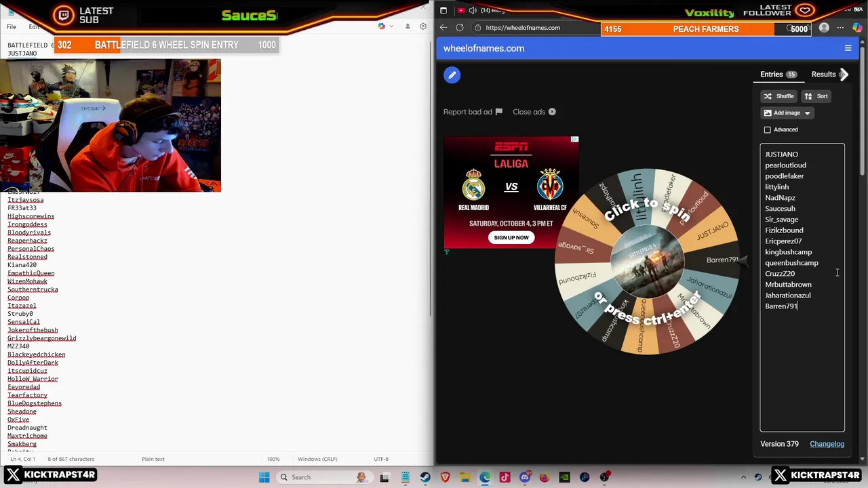Click 'BlueDogstephens' in the Notepad list

coord(35,403)
